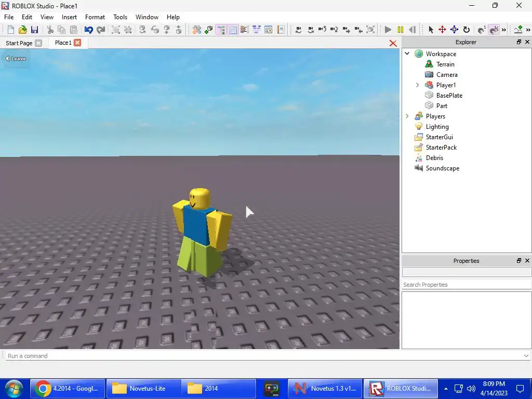
Task: Close the Place1 tab
Action: pos(78,43)
